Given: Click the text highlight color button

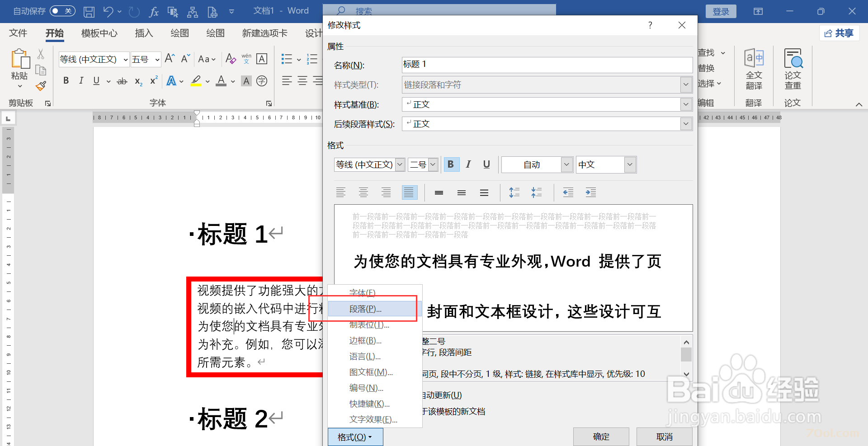Looking at the screenshot, I should click(196, 81).
